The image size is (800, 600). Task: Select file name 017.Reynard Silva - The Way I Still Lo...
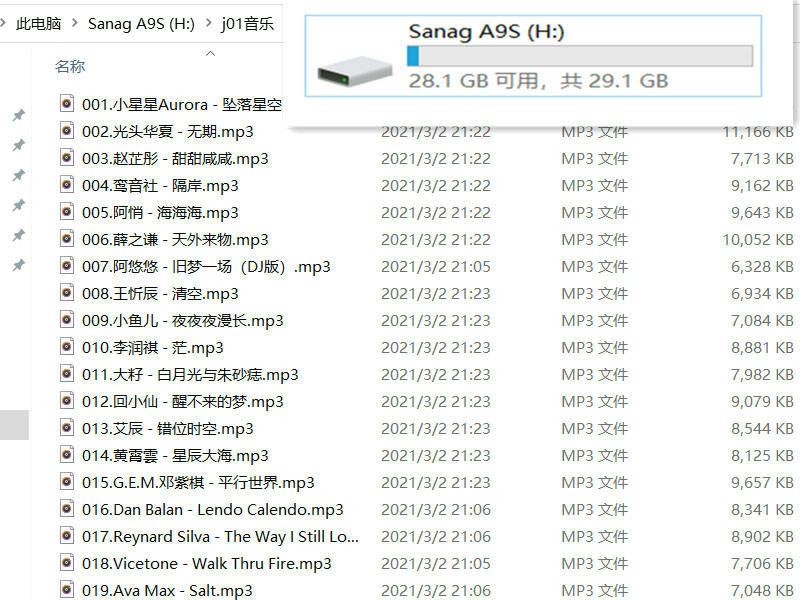pyautogui.click(x=220, y=537)
